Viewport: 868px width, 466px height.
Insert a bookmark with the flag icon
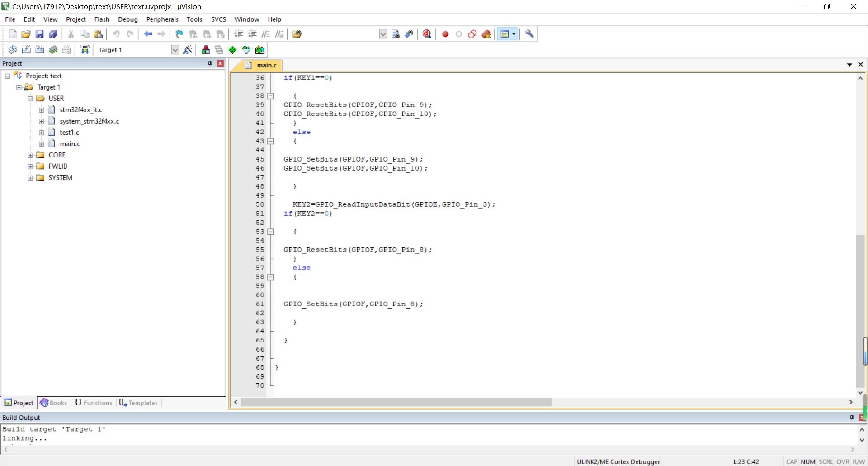point(179,34)
